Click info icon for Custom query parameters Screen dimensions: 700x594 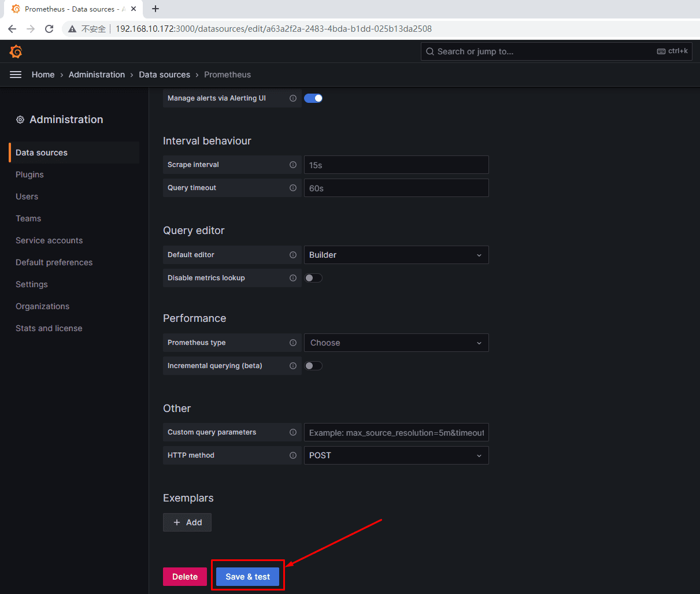point(293,432)
